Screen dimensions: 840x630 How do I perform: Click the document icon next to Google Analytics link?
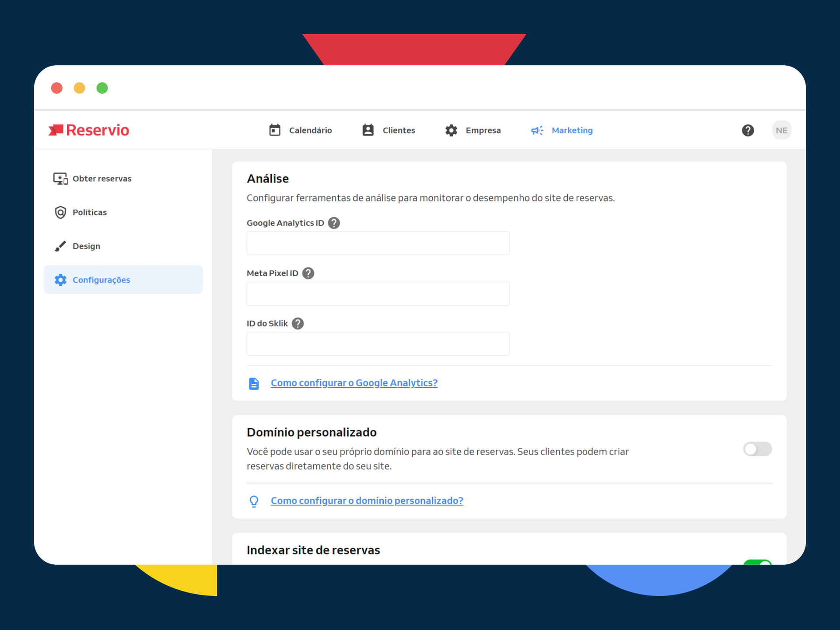[254, 383]
